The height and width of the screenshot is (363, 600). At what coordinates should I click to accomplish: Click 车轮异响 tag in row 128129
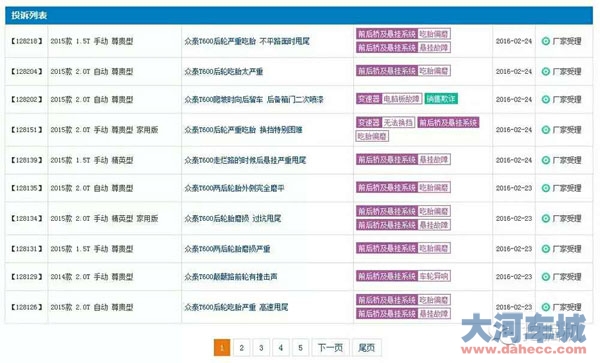click(x=434, y=276)
